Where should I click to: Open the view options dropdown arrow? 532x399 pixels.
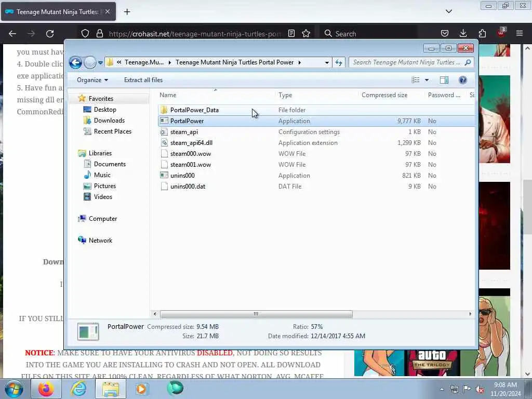pyautogui.click(x=427, y=80)
